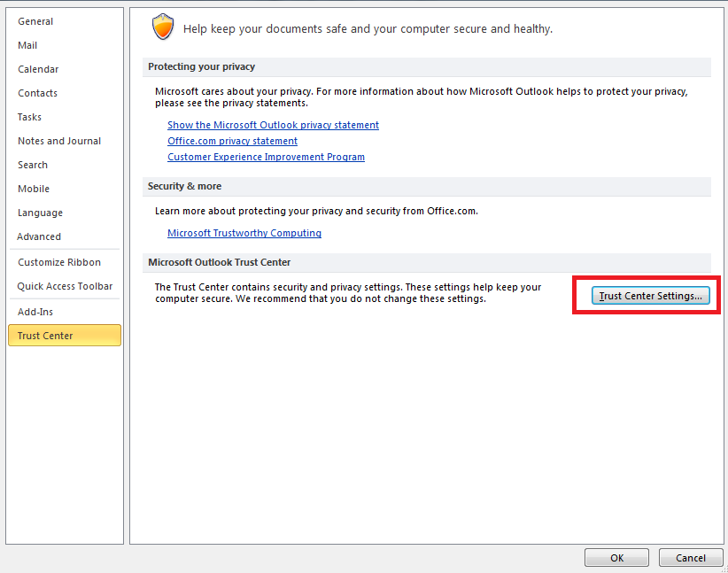Open Microsoft Outlook privacy statement link
This screenshot has height=573, width=728.
[x=273, y=125]
